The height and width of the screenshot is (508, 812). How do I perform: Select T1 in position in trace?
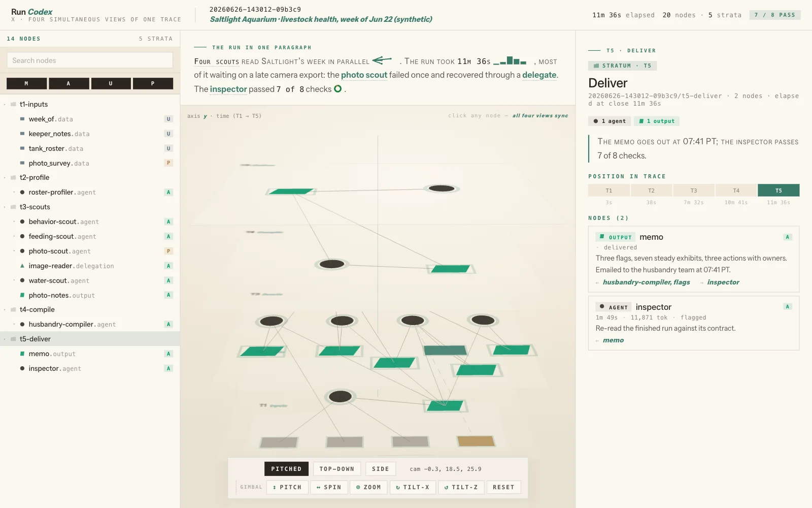click(609, 190)
